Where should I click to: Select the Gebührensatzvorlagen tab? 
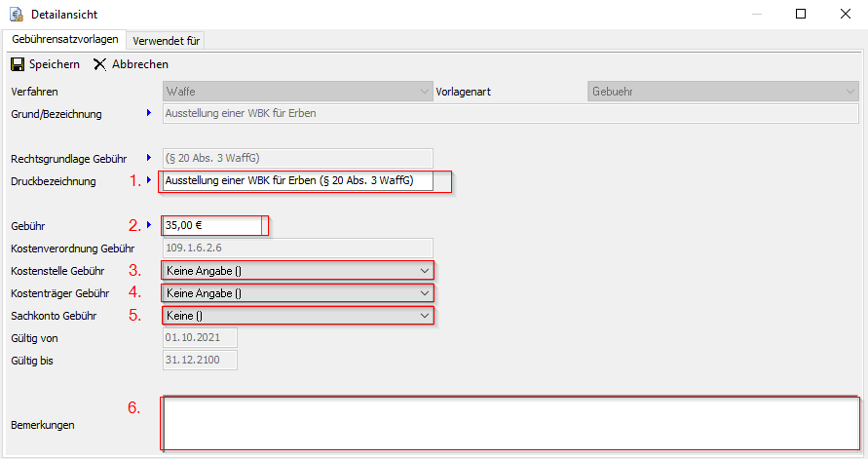pos(65,39)
